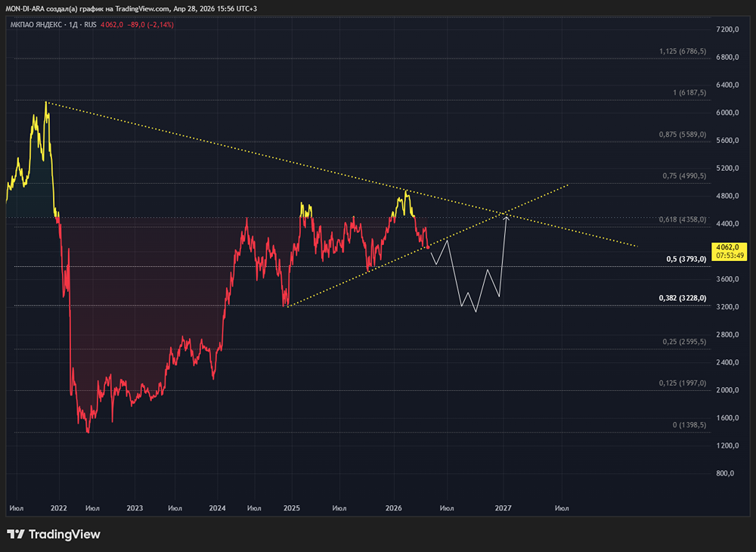The image size is (756, 552).
Task: Click price axis value 3600,0
Action: tap(727, 279)
